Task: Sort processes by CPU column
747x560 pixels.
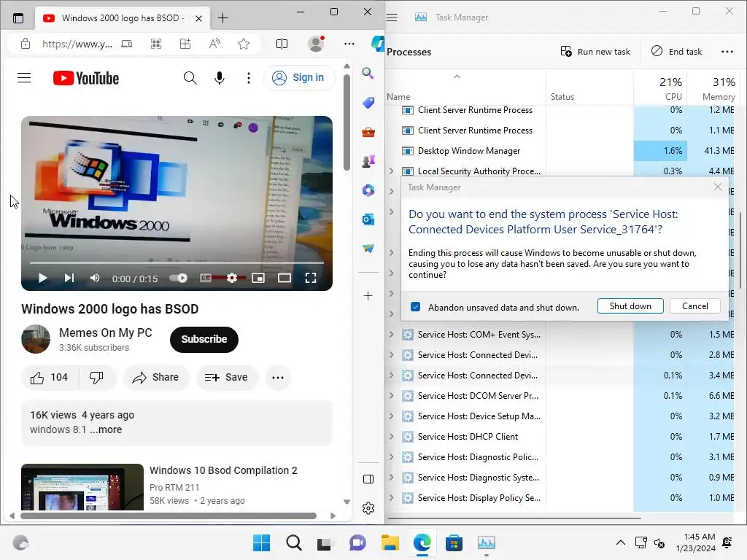Action: (x=660, y=88)
